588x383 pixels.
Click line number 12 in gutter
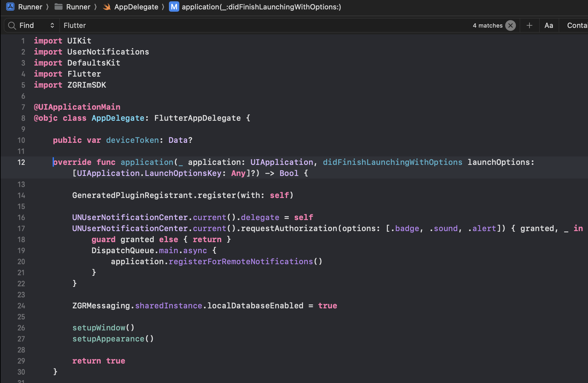coord(21,162)
